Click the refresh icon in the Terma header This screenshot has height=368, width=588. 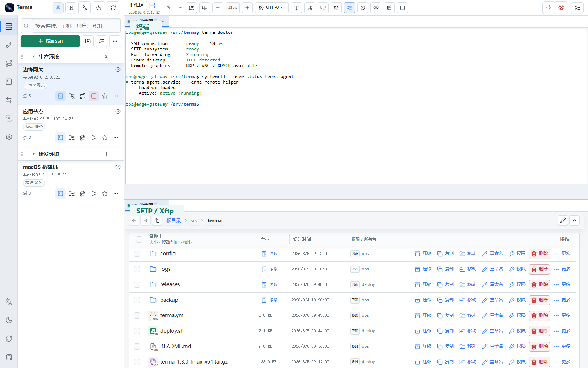pos(113,8)
